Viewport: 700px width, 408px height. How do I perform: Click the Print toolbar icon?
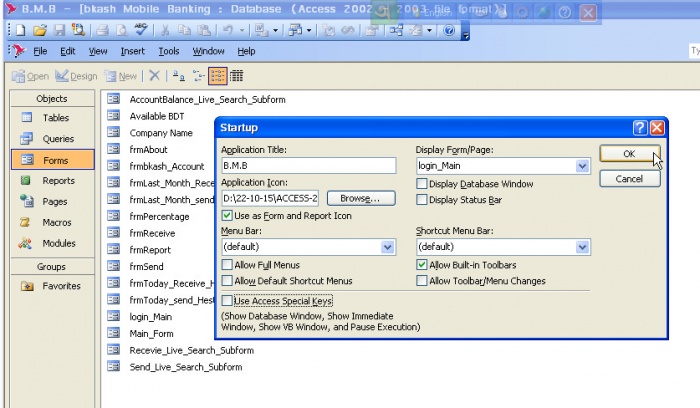pos(102,30)
